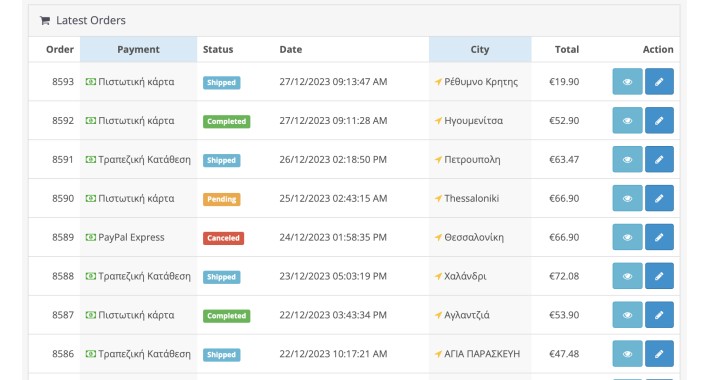Click the location arrow beside ΑΓΙΑ ΠΑΡΑΣΚΕΥΗ

pyautogui.click(x=438, y=354)
